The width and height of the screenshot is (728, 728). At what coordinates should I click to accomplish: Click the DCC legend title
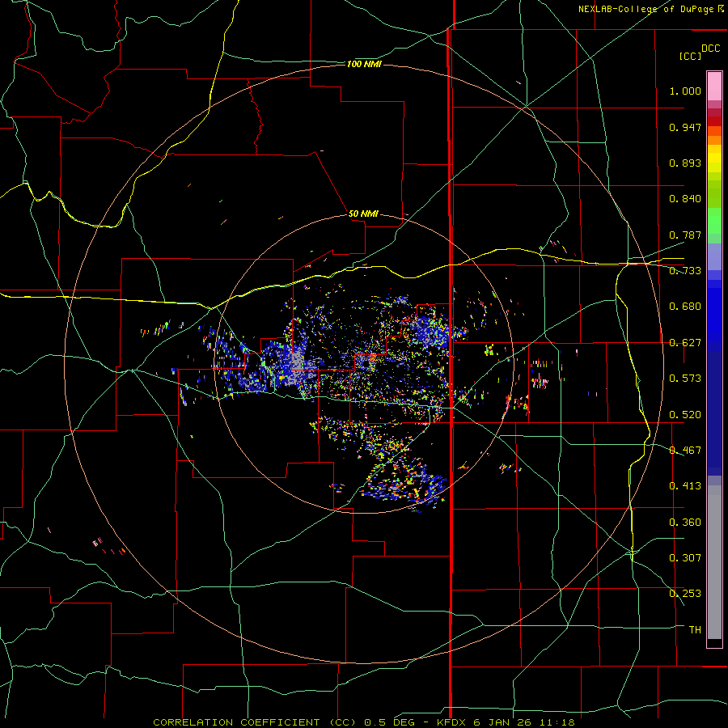pyautogui.click(x=710, y=49)
